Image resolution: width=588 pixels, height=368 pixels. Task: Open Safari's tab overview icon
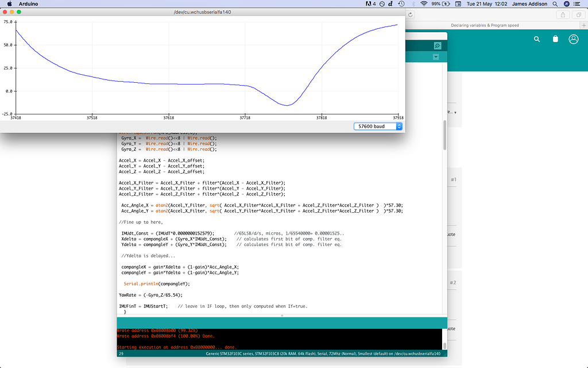click(579, 14)
